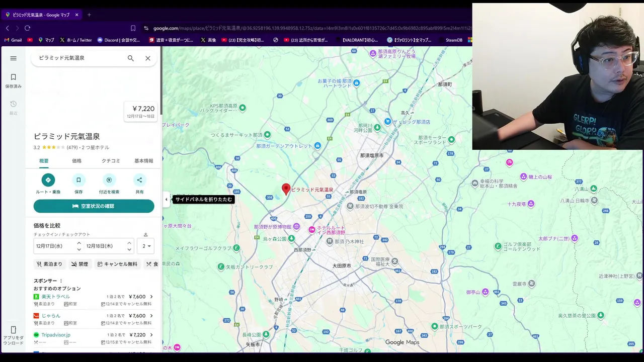Image resolution: width=644 pixels, height=362 pixels.
Task: Click the search magnifier icon
Action: pos(131,58)
